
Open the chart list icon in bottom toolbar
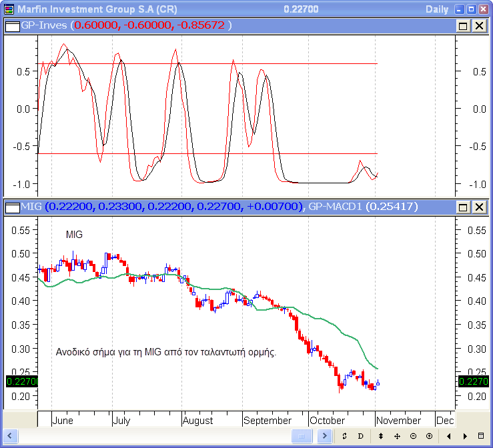click(482, 436)
